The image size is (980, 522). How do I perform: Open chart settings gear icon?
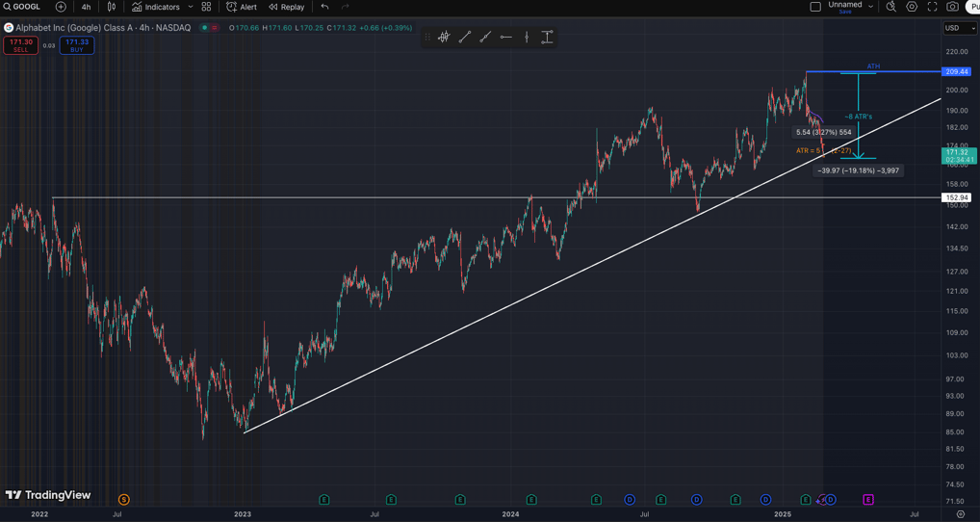point(912,7)
